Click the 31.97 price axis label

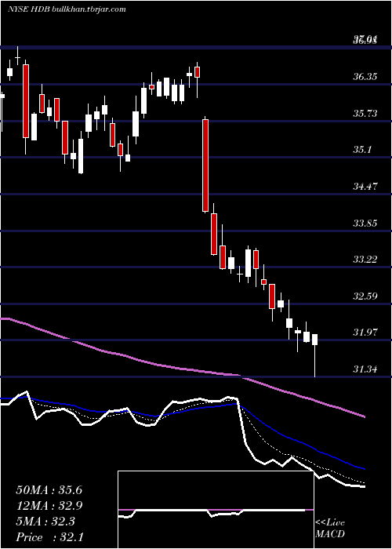(x=365, y=333)
